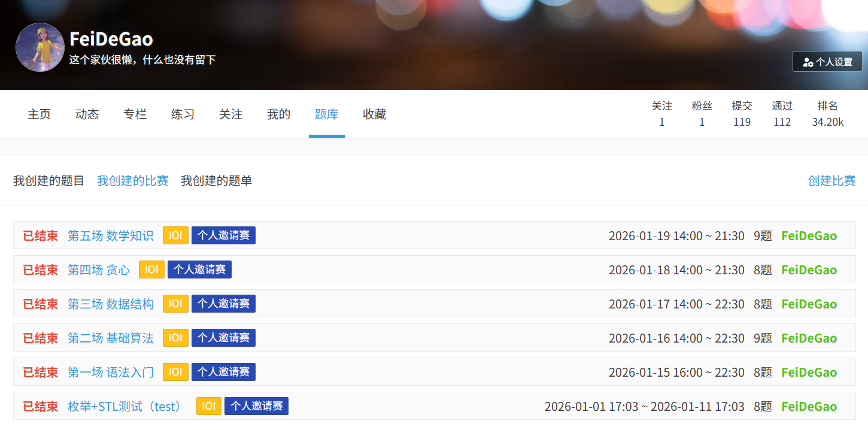
Task: Open the 收藏 tab
Action: coord(375,114)
